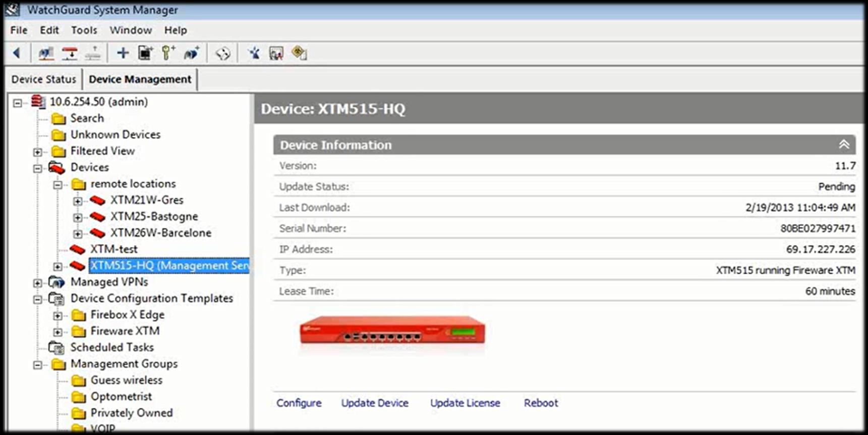Click the Scheduled Tasks icon
The width and height of the screenshot is (868, 435).
coord(56,348)
